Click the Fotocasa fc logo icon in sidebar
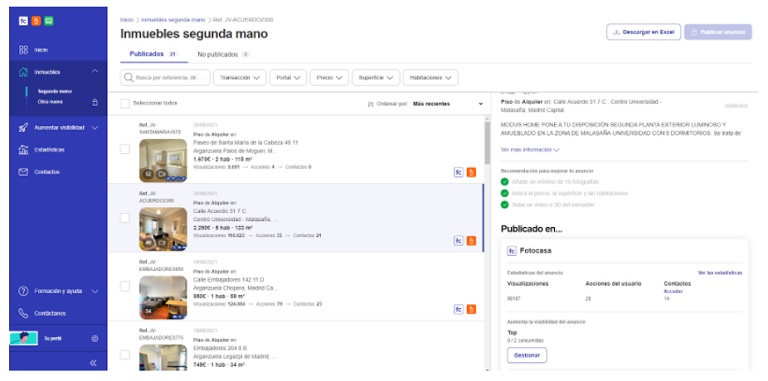The width and height of the screenshot is (768, 381). point(24,21)
